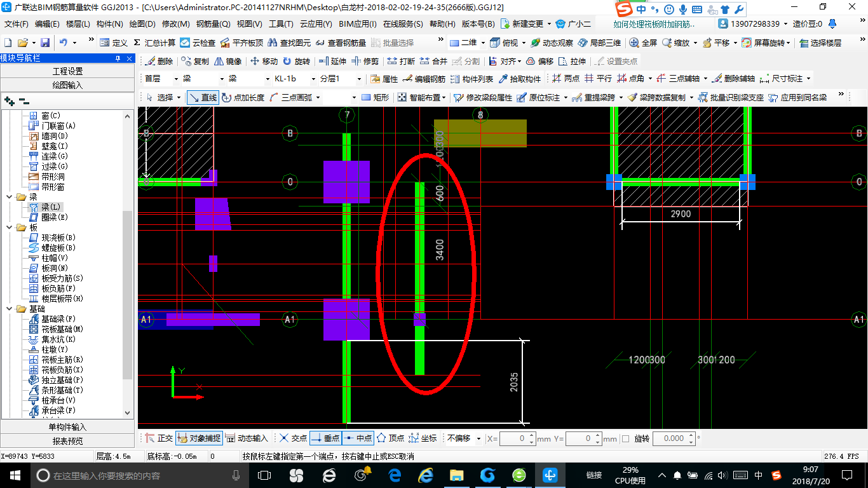Select the 镜像 mirror tool
The width and height of the screenshot is (868, 488).
pyautogui.click(x=227, y=62)
